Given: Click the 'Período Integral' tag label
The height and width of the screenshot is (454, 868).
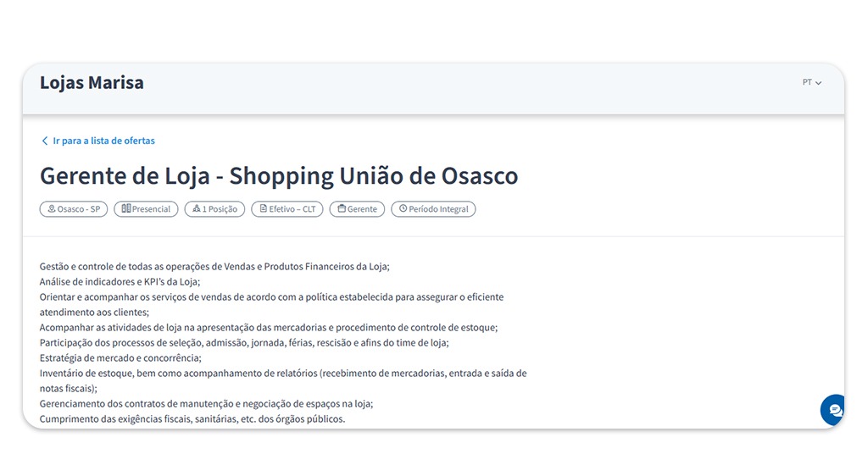Looking at the screenshot, I should tap(438, 209).
